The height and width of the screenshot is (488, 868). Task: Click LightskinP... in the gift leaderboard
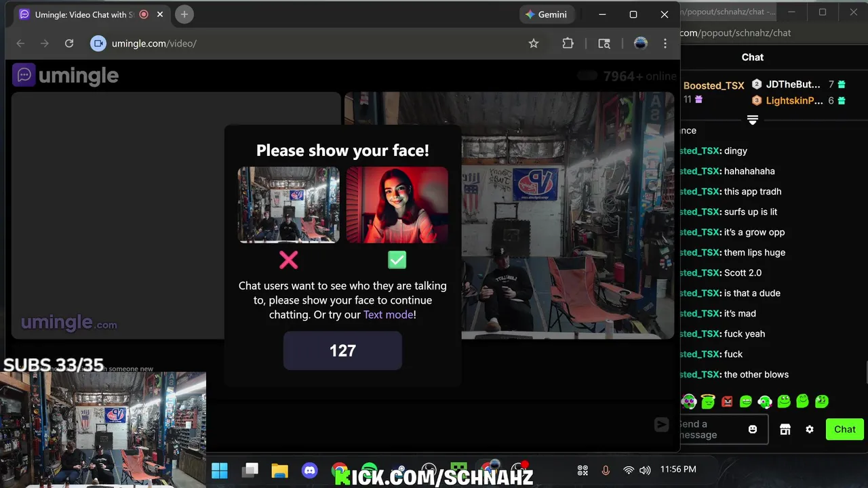tap(793, 100)
